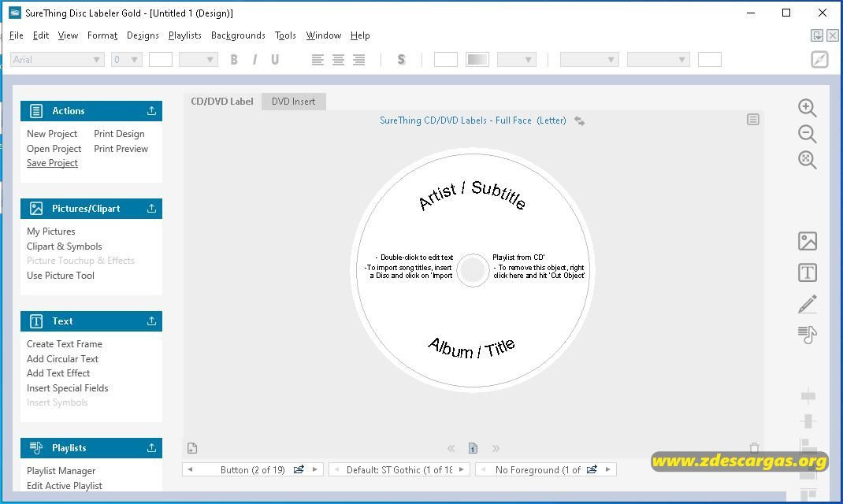Show the next background after Button
Screen dimensions: 843x504
(x=315, y=469)
